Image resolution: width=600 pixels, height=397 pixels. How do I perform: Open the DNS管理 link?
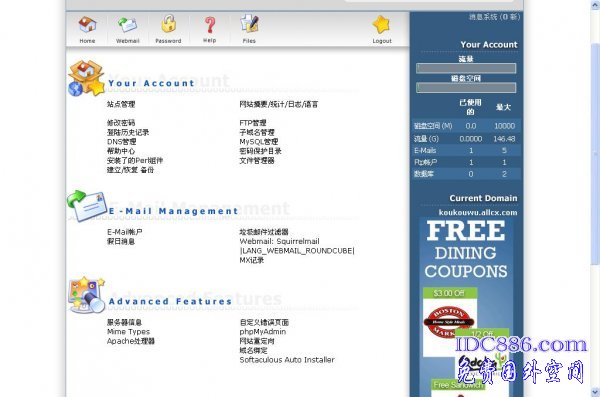(122, 142)
